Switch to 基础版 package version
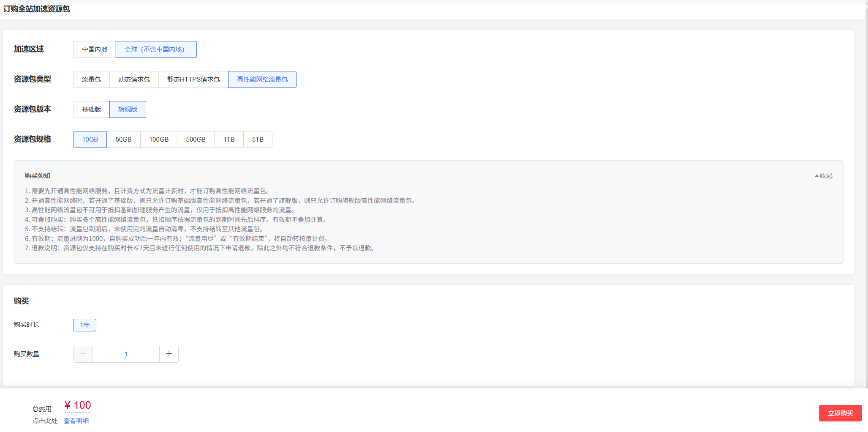 (91, 109)
